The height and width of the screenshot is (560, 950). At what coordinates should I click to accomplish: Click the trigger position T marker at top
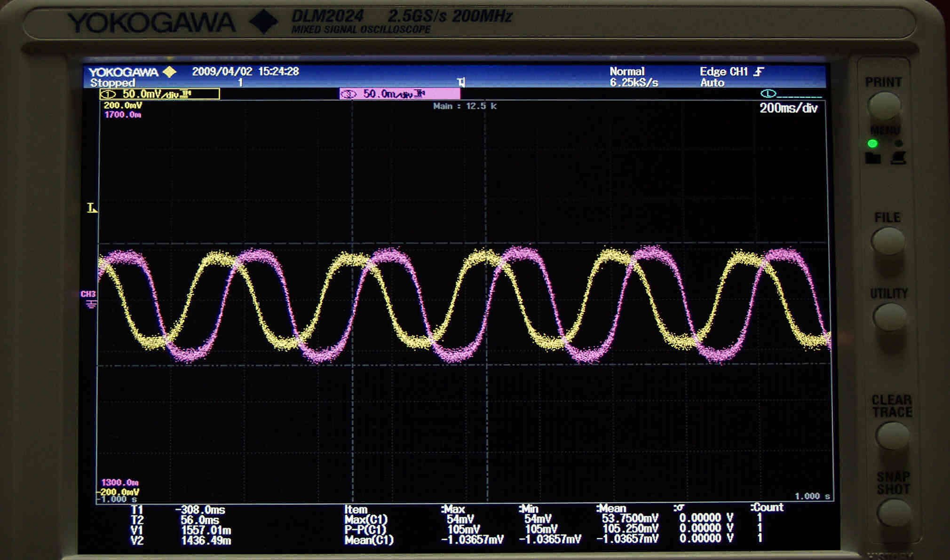coord(461,83)
